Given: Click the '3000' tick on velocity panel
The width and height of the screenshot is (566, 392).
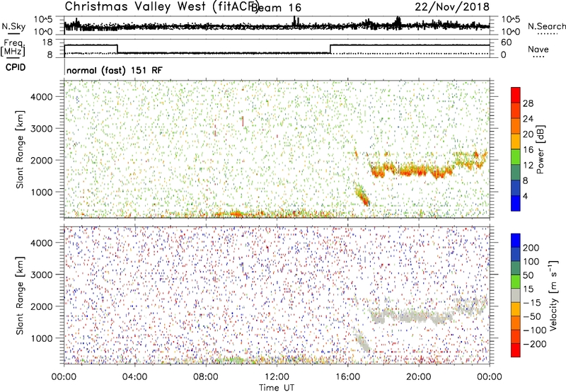Looking at the screenshot, I should pos(41,275).
